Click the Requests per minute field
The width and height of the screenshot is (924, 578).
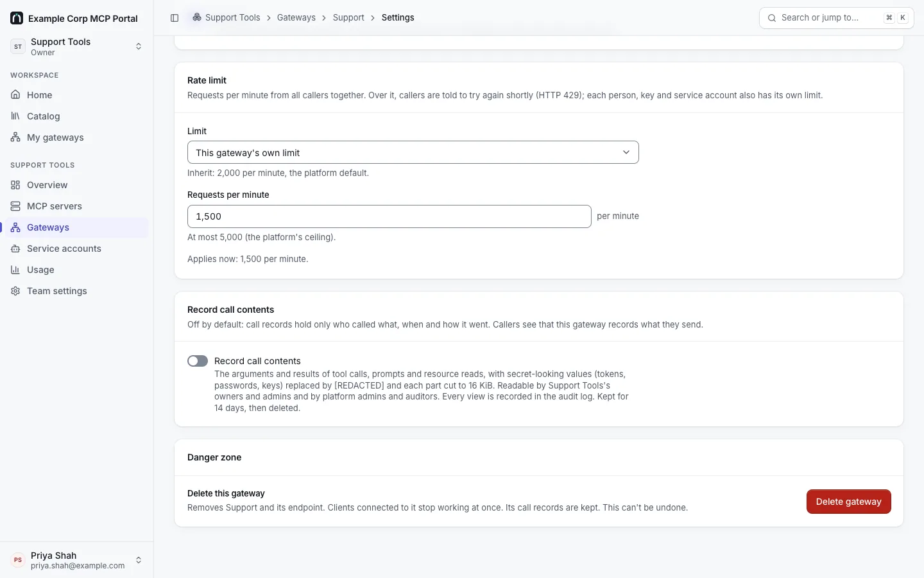click(389, 216)
